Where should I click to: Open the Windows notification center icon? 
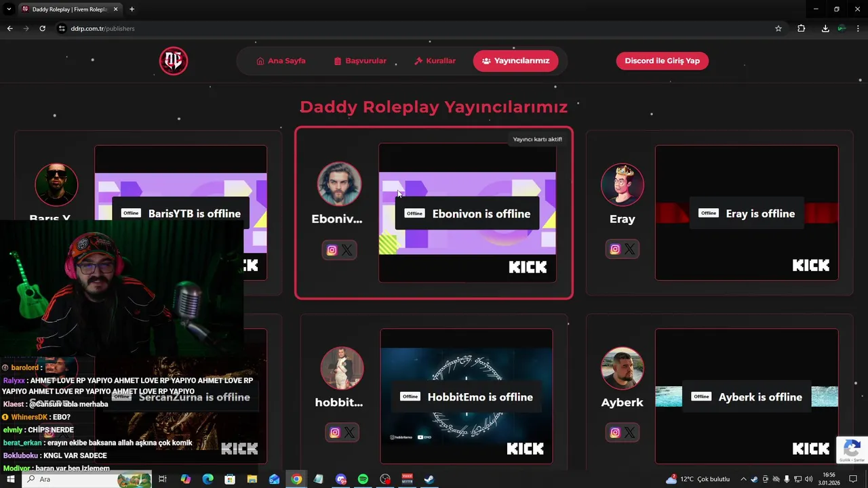click(x=853, y=479)
